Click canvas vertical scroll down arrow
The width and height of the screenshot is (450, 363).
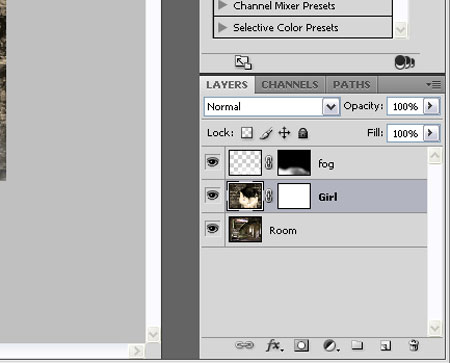pos(153,334)
